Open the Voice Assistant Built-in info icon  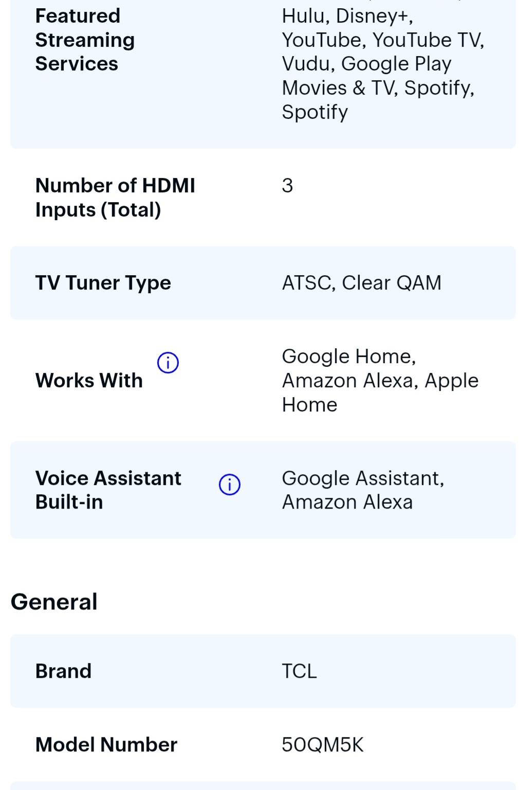[x=229, y=484]
